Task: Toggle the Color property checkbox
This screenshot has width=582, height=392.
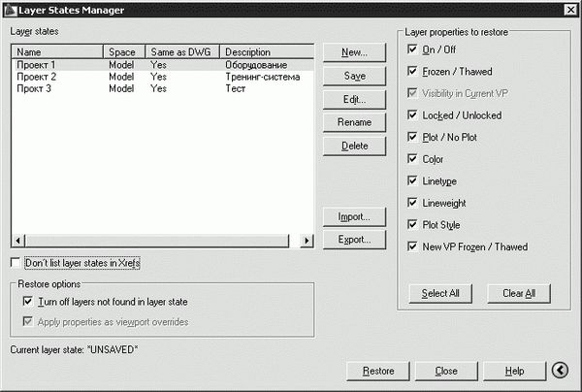Action: (x=412, y=158)
